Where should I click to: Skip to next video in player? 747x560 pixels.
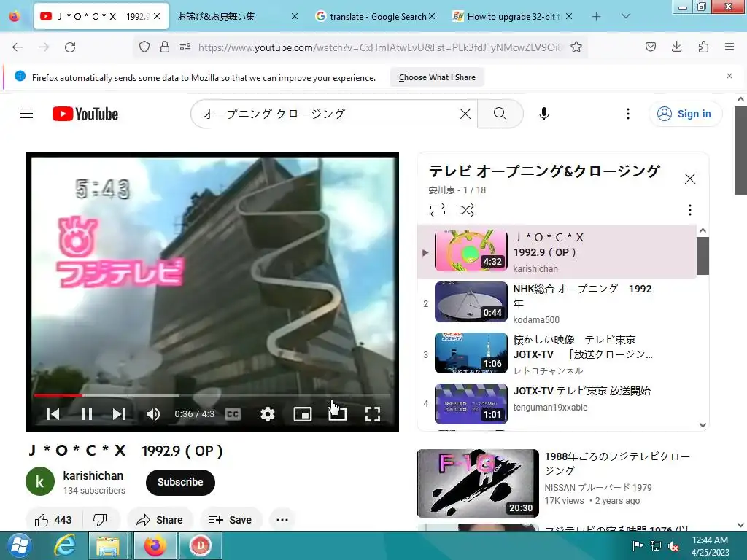point(119,414)
